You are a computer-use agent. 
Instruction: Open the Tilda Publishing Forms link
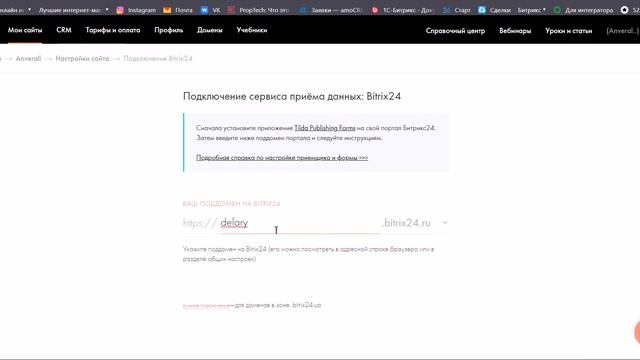[x=325, y=128]
